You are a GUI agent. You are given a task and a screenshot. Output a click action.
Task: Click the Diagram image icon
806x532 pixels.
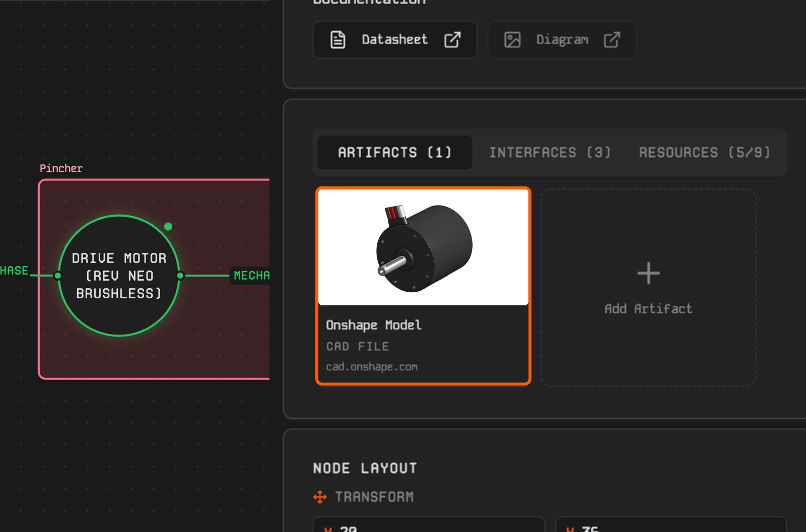[x=512, y=40]
